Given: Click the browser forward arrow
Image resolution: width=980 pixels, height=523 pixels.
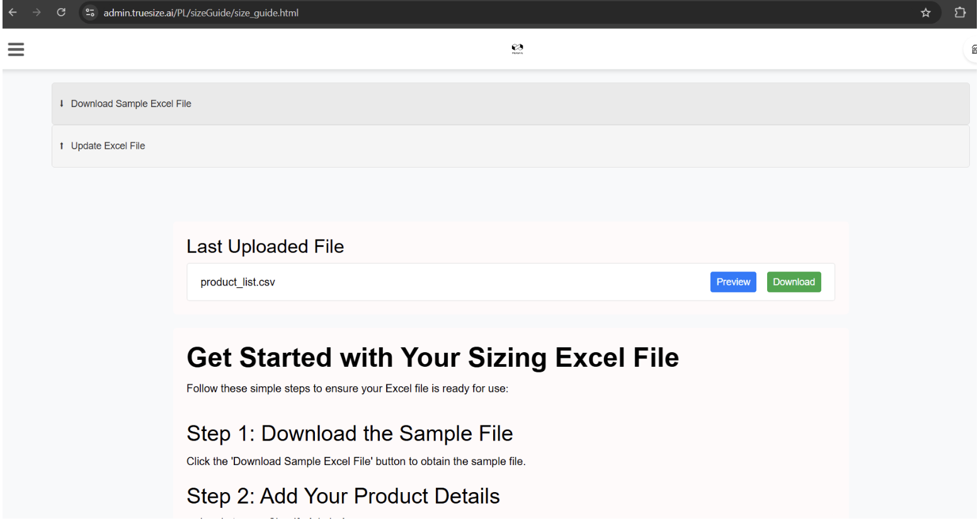Looking at the screenshot, I should tap(37, 13).
